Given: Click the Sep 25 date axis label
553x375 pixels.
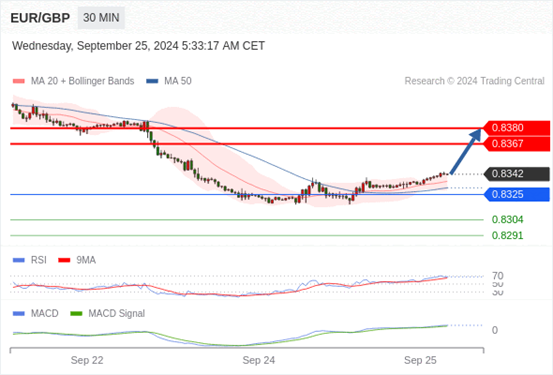Looking at the screenshot, I should (420, 361).
